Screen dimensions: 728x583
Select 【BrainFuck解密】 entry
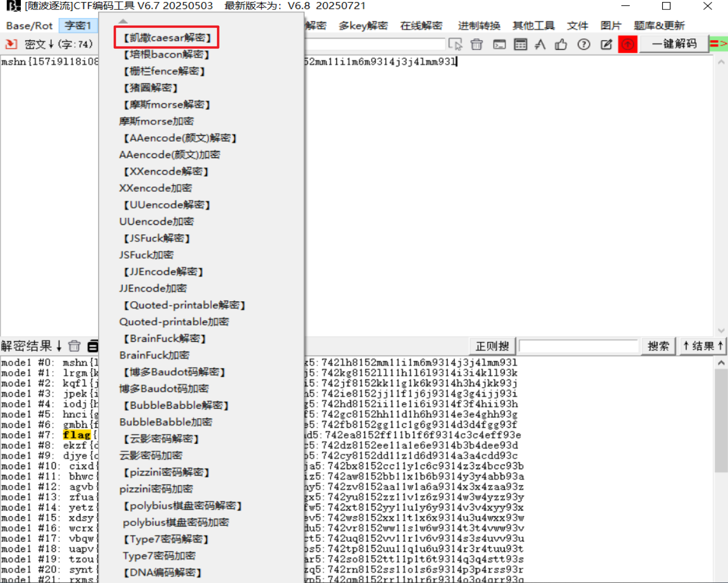tap(164, 338)
